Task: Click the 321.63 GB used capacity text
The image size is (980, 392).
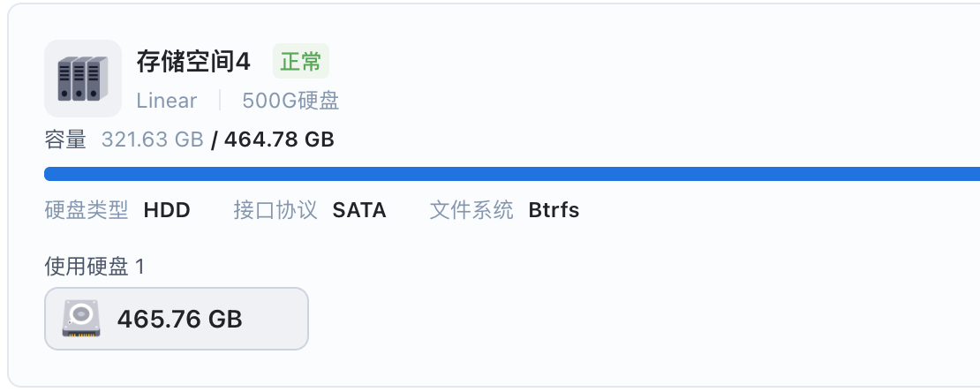Action: point(153,139)
